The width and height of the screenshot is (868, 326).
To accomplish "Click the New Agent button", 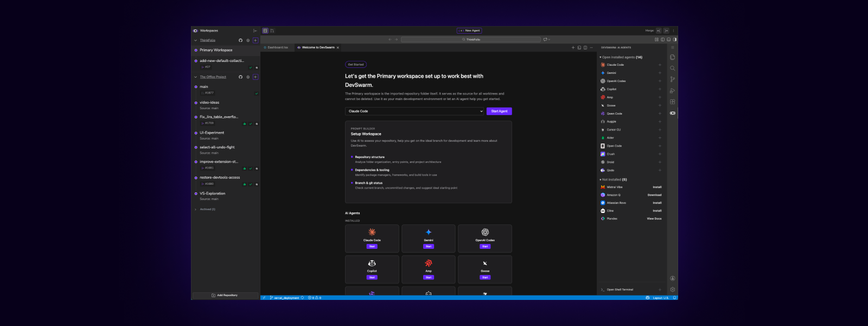I will pos(470,30).
